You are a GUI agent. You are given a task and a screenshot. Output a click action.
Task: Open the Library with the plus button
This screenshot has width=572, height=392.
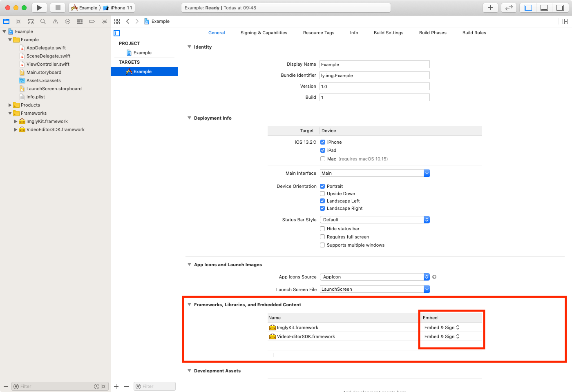pos(490,8)
